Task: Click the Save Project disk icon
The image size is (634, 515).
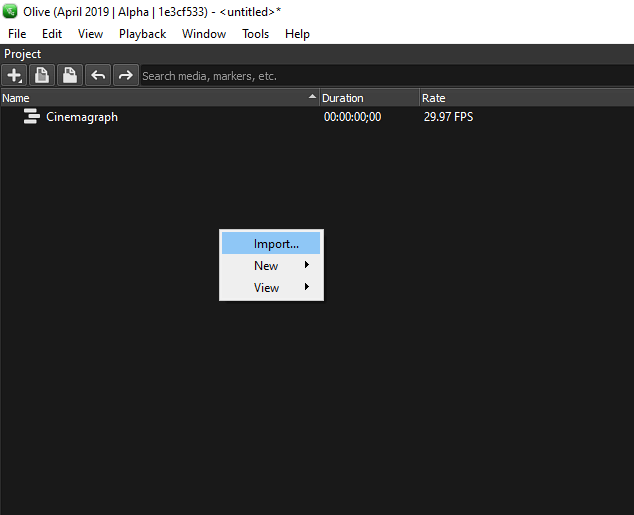Action: (70, 75)
